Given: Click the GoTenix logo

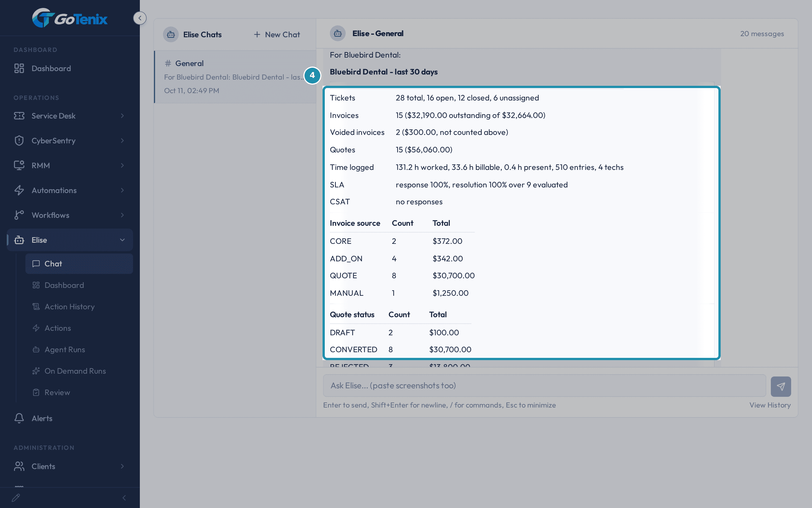Looking at the screenshot, I should tap(70, 18).
